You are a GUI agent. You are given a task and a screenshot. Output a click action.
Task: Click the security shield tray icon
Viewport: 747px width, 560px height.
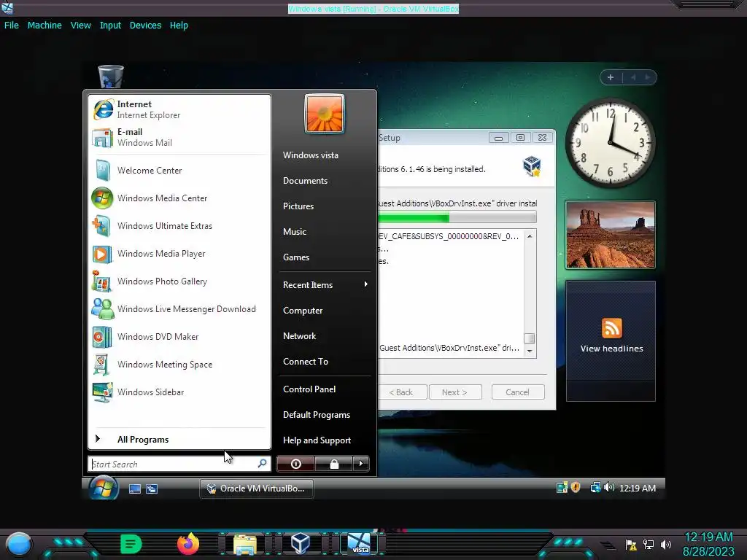click(x=576, y=487)
